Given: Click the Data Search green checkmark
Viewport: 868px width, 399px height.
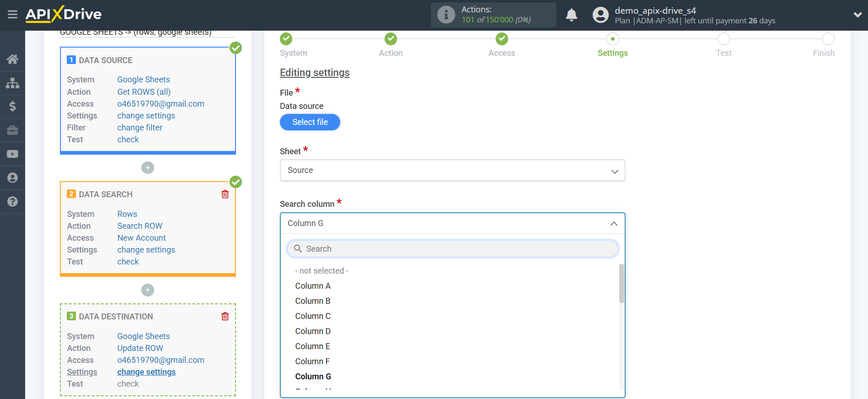Looking at the screenshot, I should (236, 182).
